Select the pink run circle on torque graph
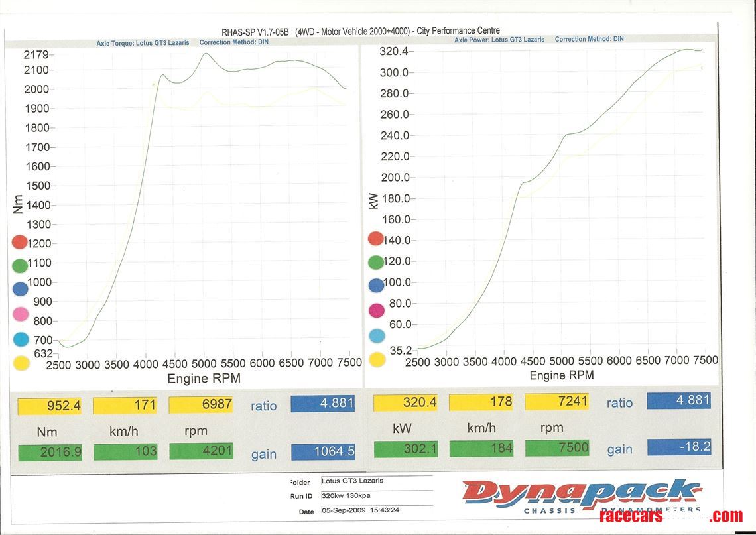 coord(20,314)
